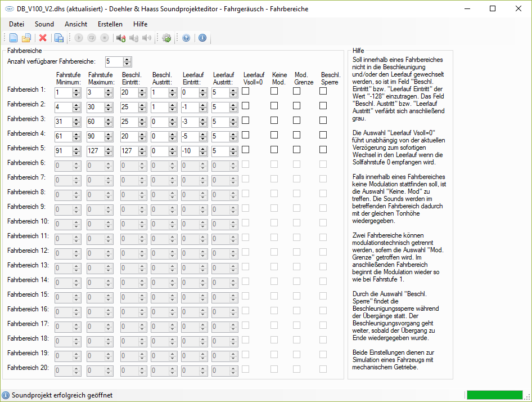Toggle Leerlauf Vsoll=0 for Fahrbereich 3
The height and width of the screenshot is (402, 532).
[246, 120]
